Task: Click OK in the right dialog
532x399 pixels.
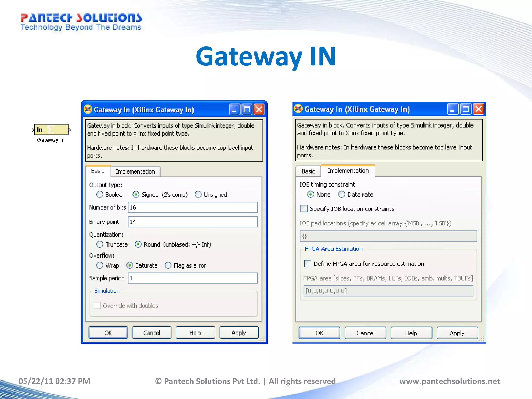Action: click(320, 333)
